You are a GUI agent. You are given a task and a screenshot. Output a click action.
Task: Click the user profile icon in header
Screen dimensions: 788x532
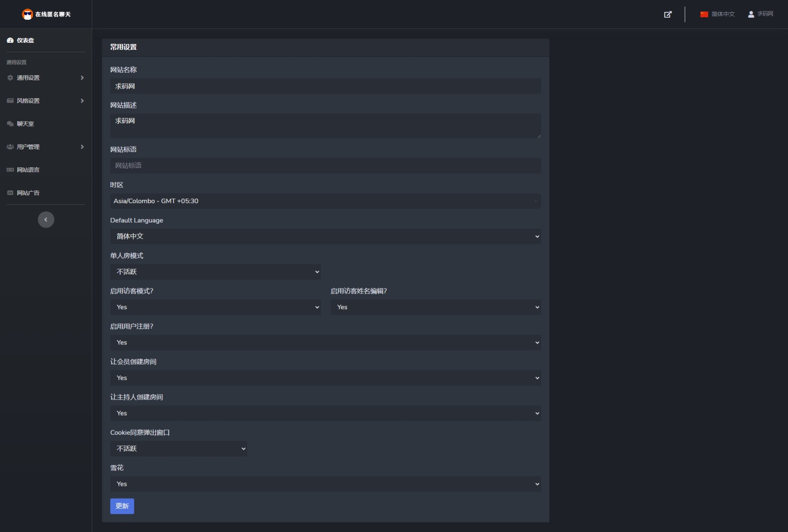751,15
